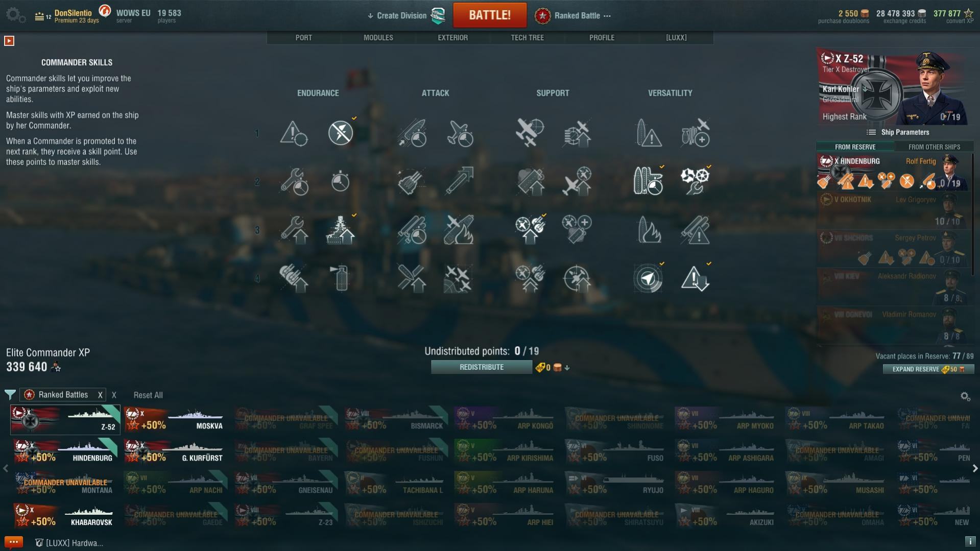980x551 pixels.
Task: Toggle the checked tier-three Endurance ship upgrade skill
Action: pyautogui.click(x=341, y=230)
